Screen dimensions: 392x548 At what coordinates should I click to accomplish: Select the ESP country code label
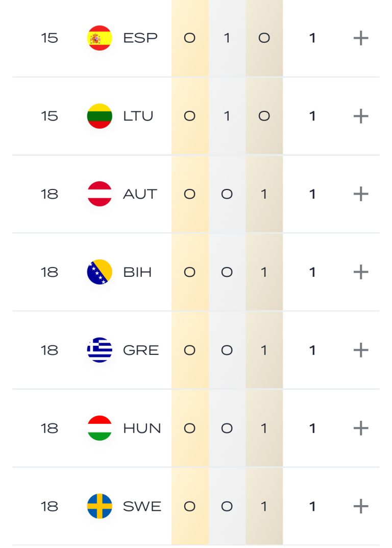pos(140,38)
